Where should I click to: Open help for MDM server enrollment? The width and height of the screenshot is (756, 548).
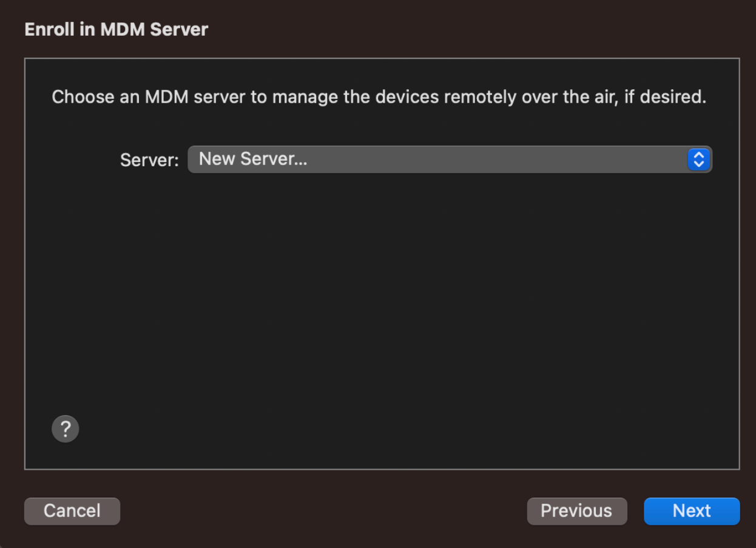pyautogui.click(x=66, y=429)
